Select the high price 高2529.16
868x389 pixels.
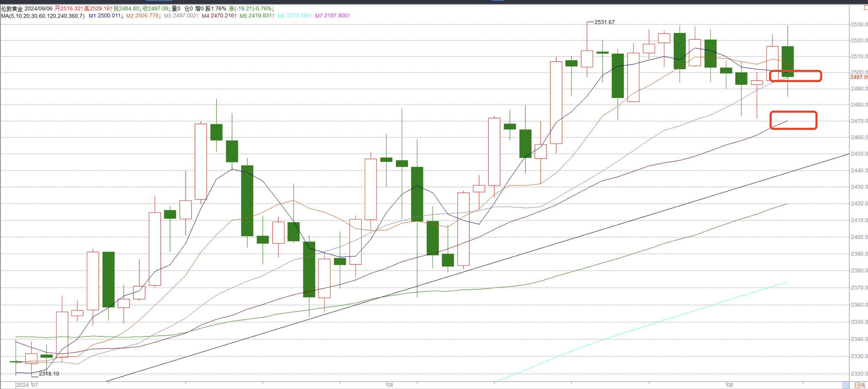(98, 9)
